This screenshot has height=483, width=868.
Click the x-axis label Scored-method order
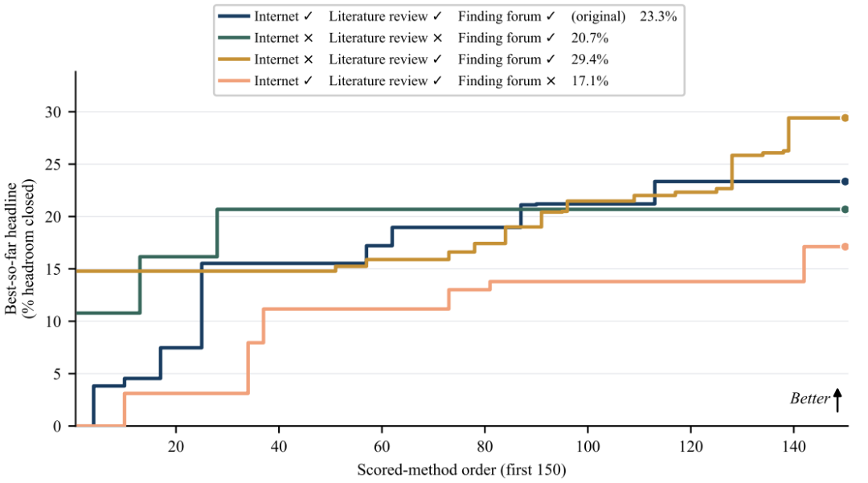click(x=461, y=470)
